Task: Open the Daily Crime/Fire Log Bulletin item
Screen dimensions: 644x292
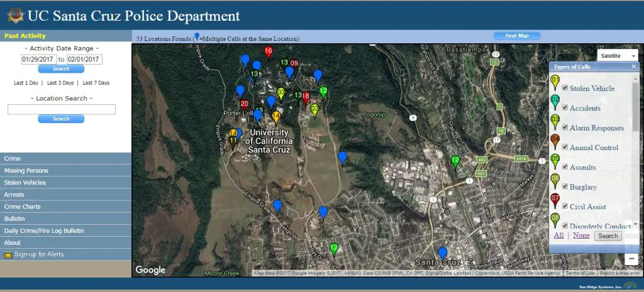Action: click(x=65, y=231)
